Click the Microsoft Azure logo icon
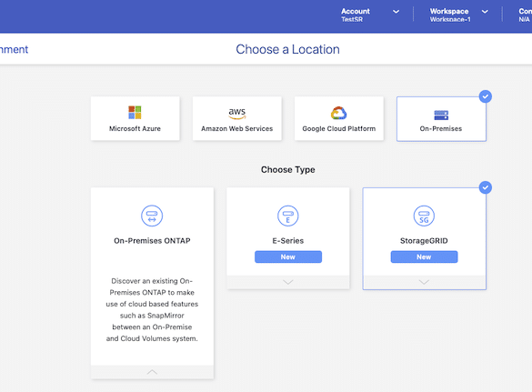Screen dimensions: 532x392 pos(135,113)
